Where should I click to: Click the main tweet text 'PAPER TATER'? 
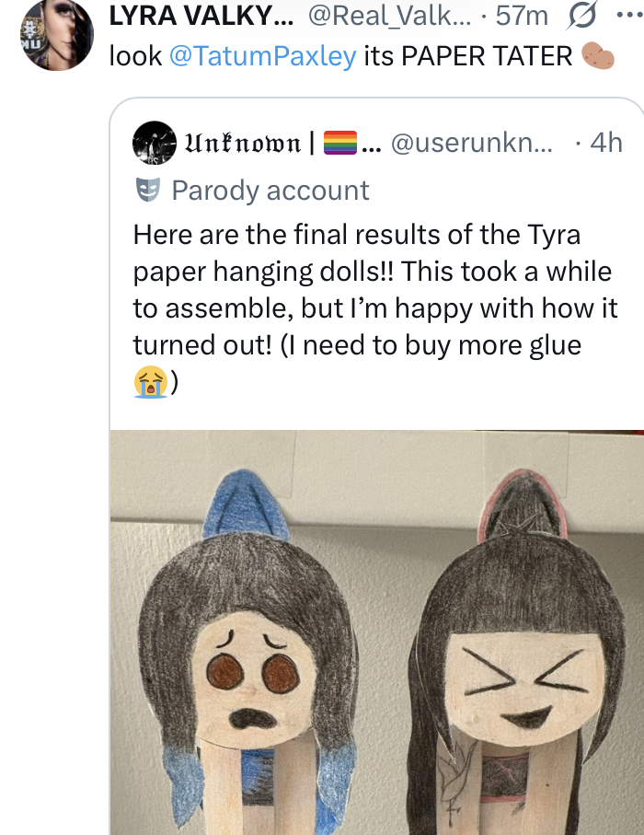point(487,56)
